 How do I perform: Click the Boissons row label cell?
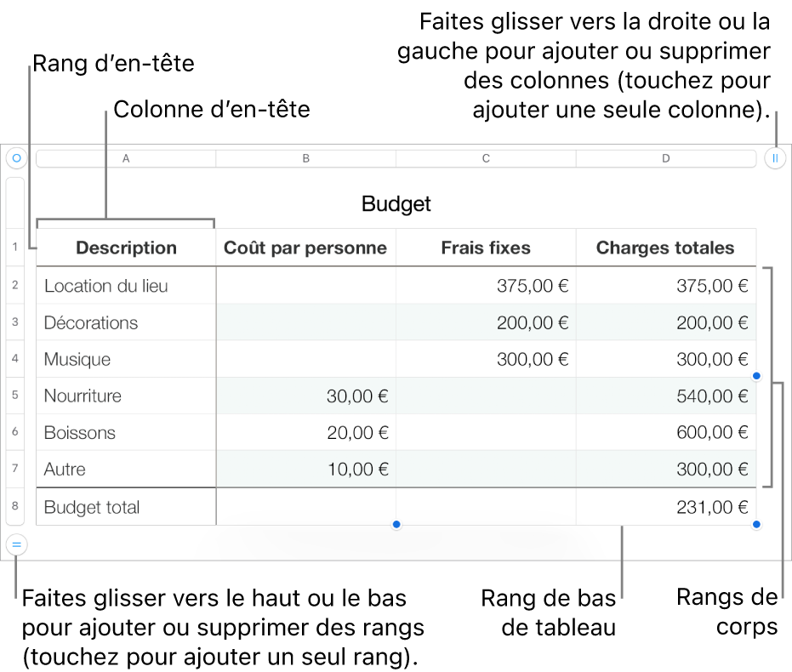tap(126, 432)
